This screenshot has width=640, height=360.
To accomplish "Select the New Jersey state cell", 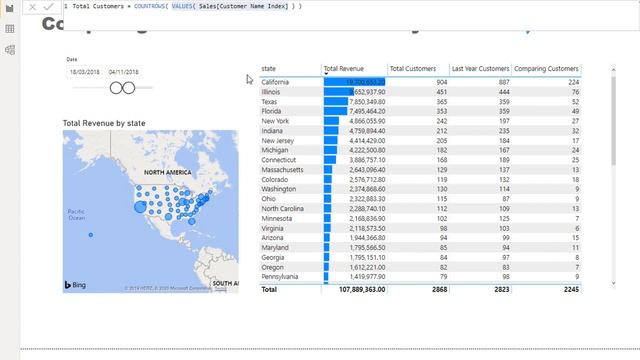I will (x=278, y=140).
